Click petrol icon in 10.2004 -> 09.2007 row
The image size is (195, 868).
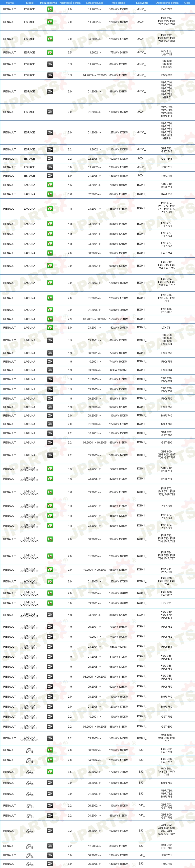pos(50,570)
